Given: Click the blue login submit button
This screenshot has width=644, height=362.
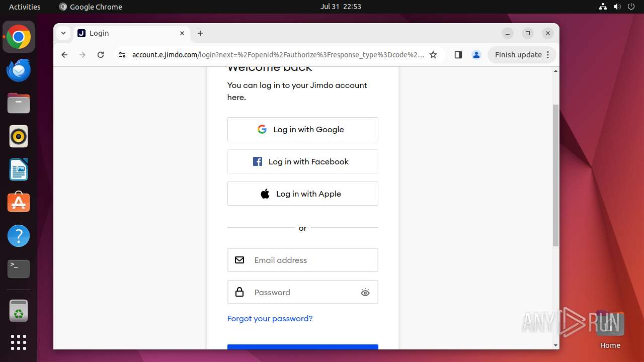Looking at the screenshot, I should coord(302,347).
